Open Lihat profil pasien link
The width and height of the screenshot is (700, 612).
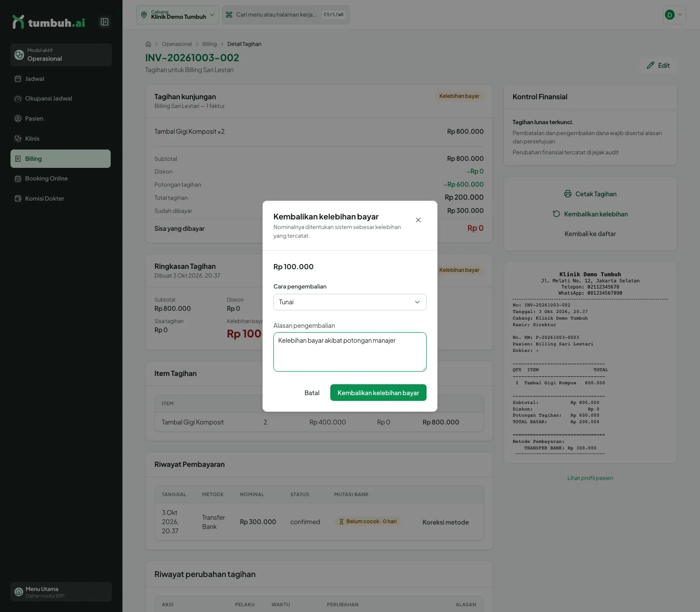pos(590,478)
